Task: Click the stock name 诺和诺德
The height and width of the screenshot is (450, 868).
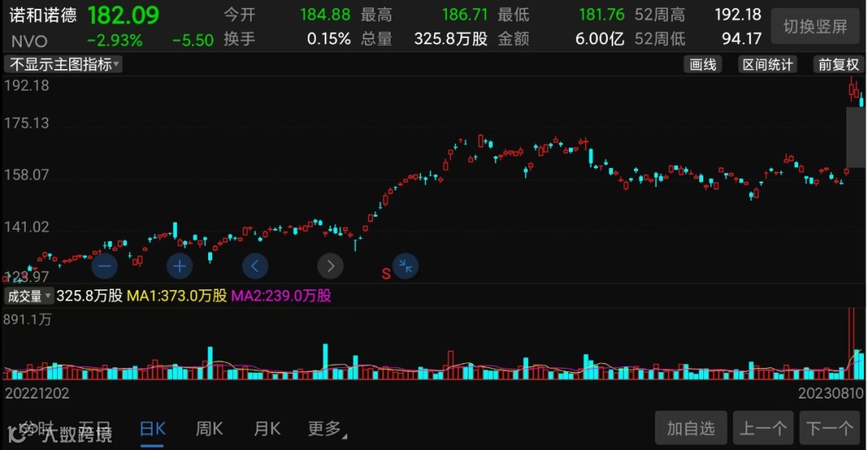Action: click(43, 15)
